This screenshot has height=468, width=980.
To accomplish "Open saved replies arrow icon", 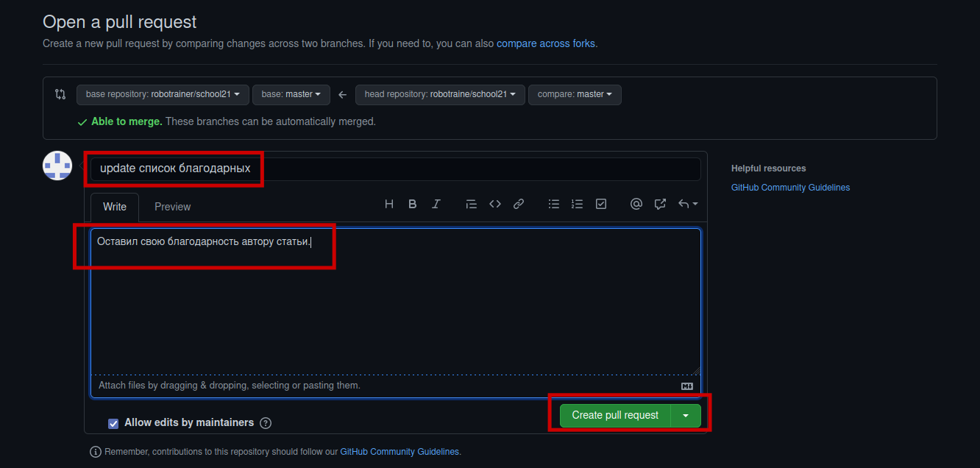I will click(x=688, y=204).
